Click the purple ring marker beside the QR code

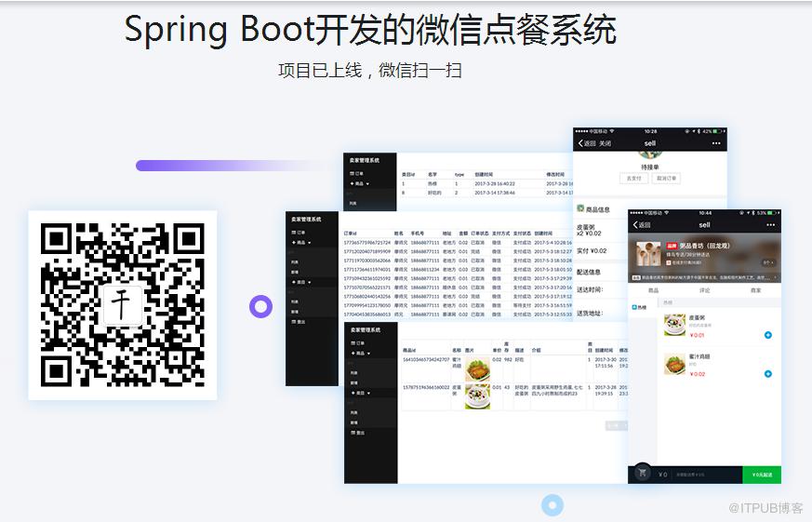click(260, 306)
